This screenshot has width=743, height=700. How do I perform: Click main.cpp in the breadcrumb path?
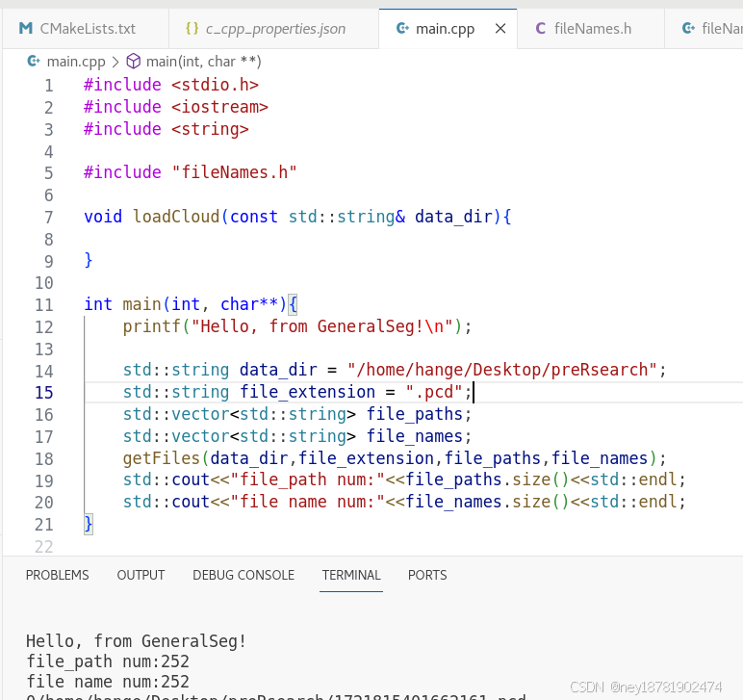(76, 61)
